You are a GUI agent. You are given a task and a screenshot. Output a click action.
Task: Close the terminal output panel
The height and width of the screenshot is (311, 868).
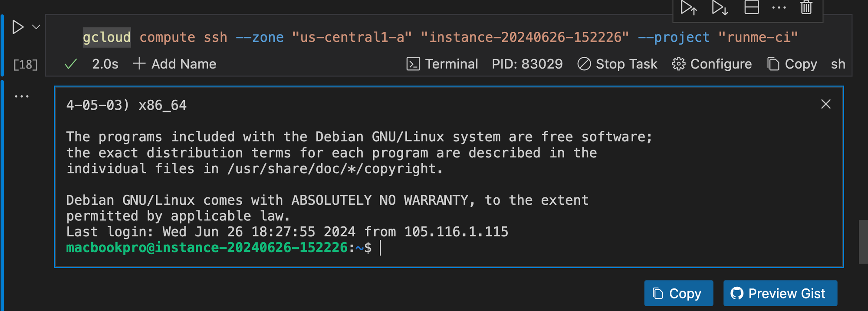coord(825,104)
